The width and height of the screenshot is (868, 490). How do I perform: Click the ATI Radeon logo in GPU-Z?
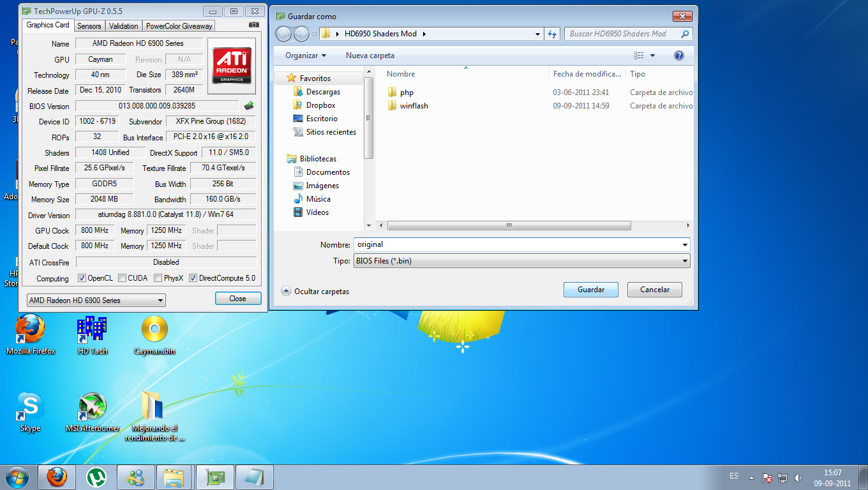[x=231, y=66]
